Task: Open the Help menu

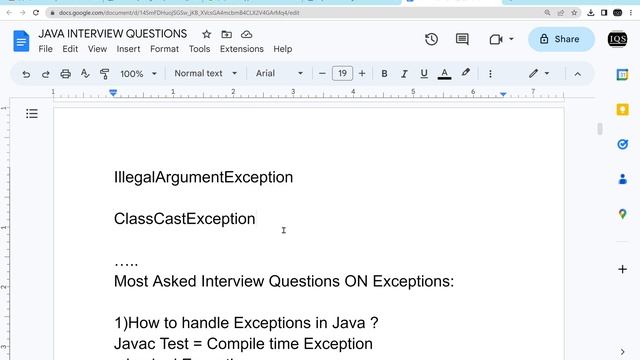Action: tap(282, 49)
